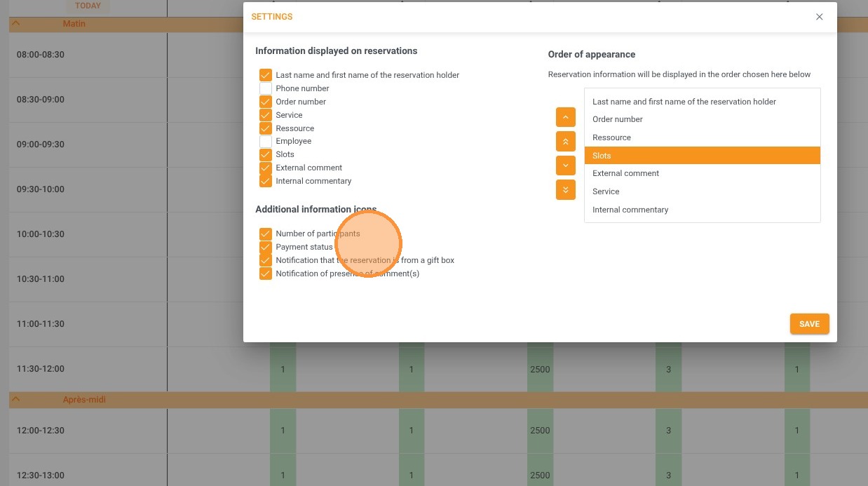Image resolution: width=868 pixels, height=486 pixels.
Task: Toggle the Ressource checkbox
Action: (265, 128)
